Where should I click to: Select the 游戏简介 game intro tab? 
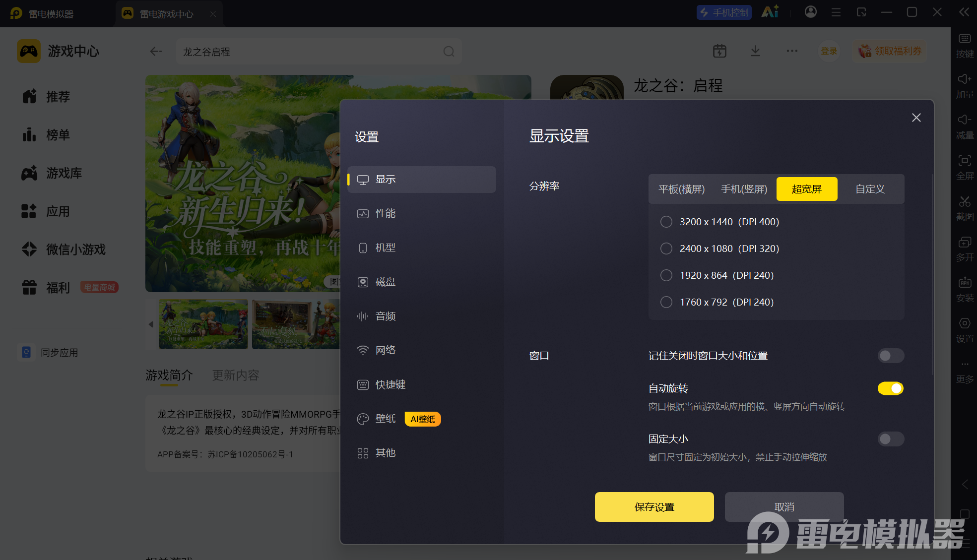[x=169, y=375]
